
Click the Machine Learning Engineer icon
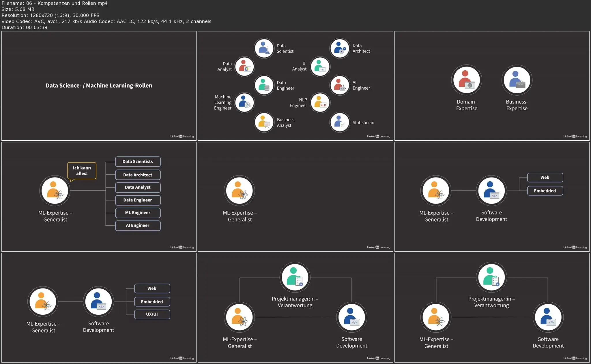pos(244,103)
